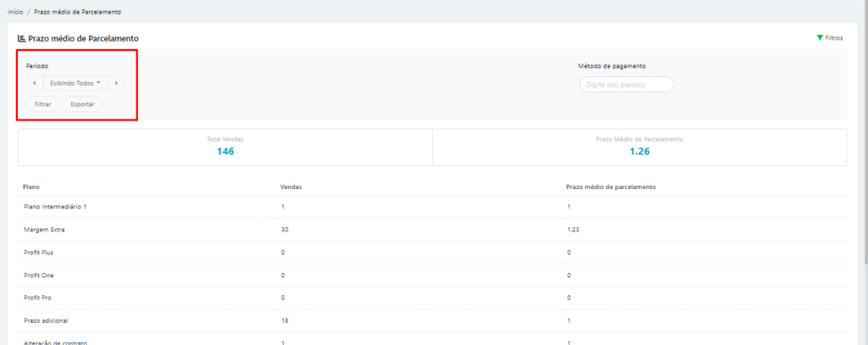The height and width of the screenshot is (345, 868).
Task: Click the next period arrow
Action: [116, 83]
